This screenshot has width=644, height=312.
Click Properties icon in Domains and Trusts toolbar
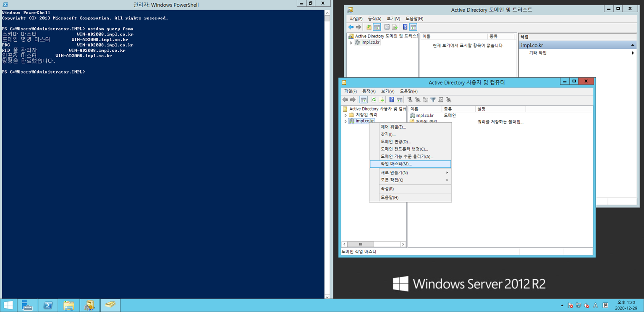[387, 27]
